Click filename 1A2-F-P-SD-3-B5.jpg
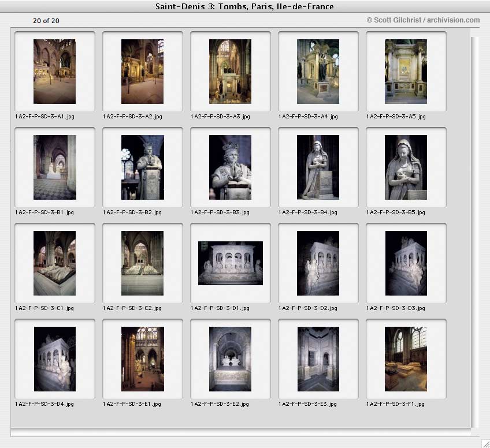Screen dimensions: 490x448 pyautogui.click(x=396, y=212)
